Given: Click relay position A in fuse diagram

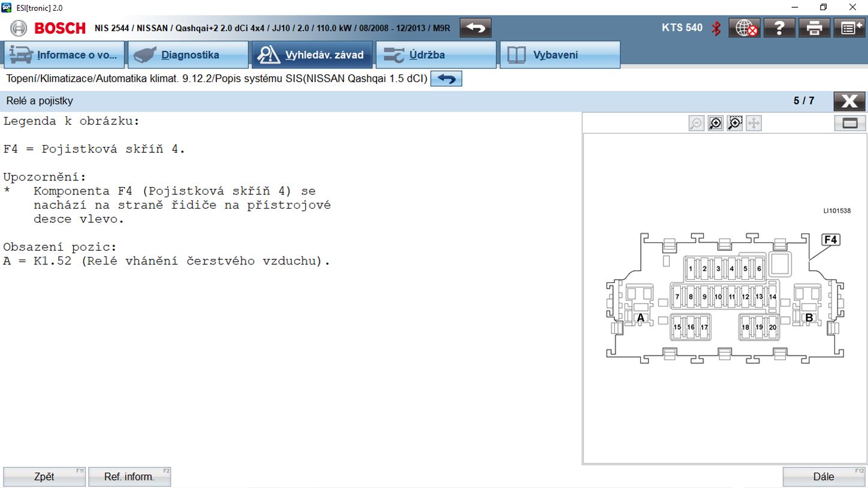Looking at the screenshot, I should (640, 317).
